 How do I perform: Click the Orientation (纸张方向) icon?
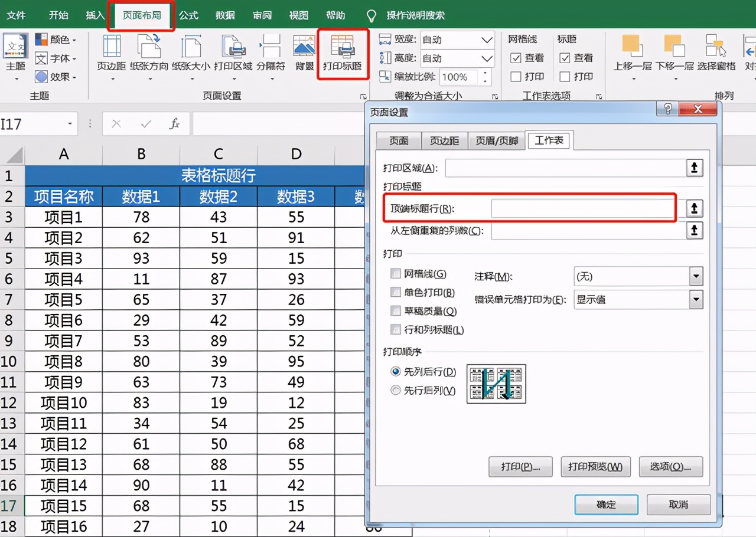coord(149,46)
